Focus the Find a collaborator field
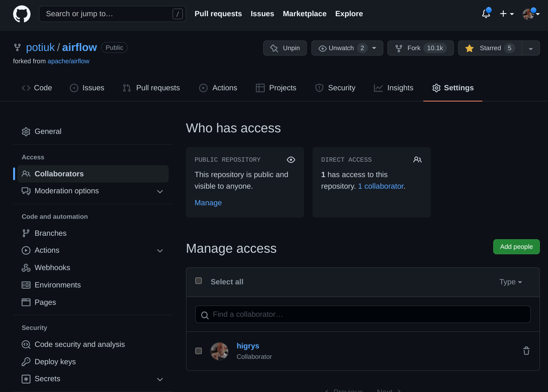548x392 pixels. coord(363,314)
